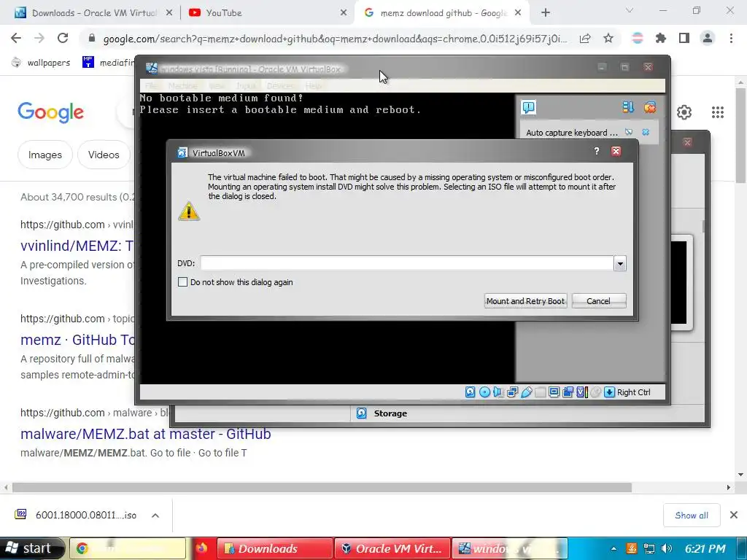The width and height of the screenshot is (747, 560).
Task: Click the keyboard capture arrow icon by Right Ctrl
Action: pyautogui.click(x=609, y=392)
